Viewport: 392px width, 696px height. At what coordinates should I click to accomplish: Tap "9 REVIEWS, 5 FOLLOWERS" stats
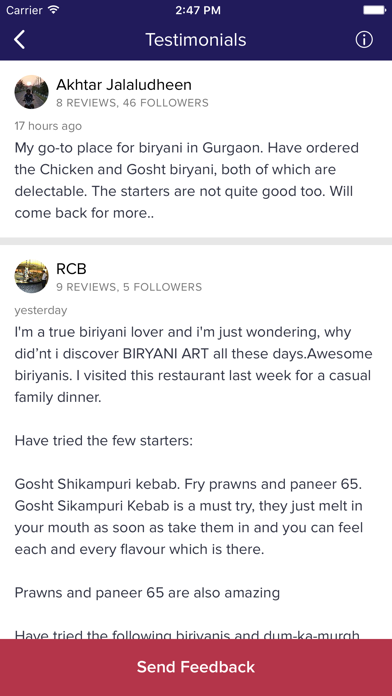pos(129,287)
